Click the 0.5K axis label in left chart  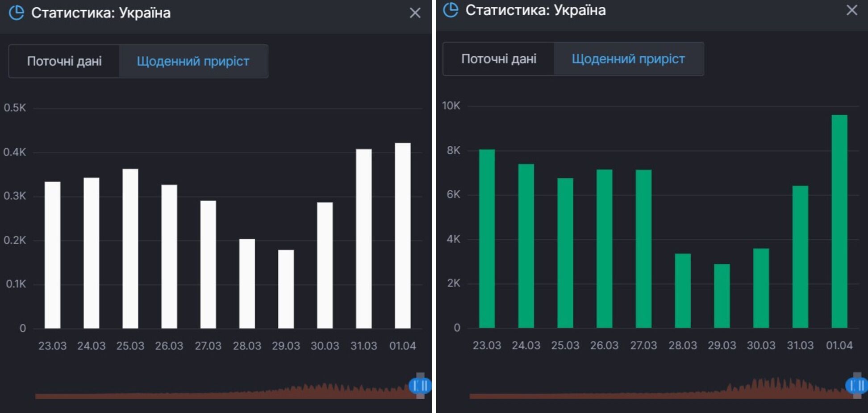pyautogui.click(x=15, y=108)
